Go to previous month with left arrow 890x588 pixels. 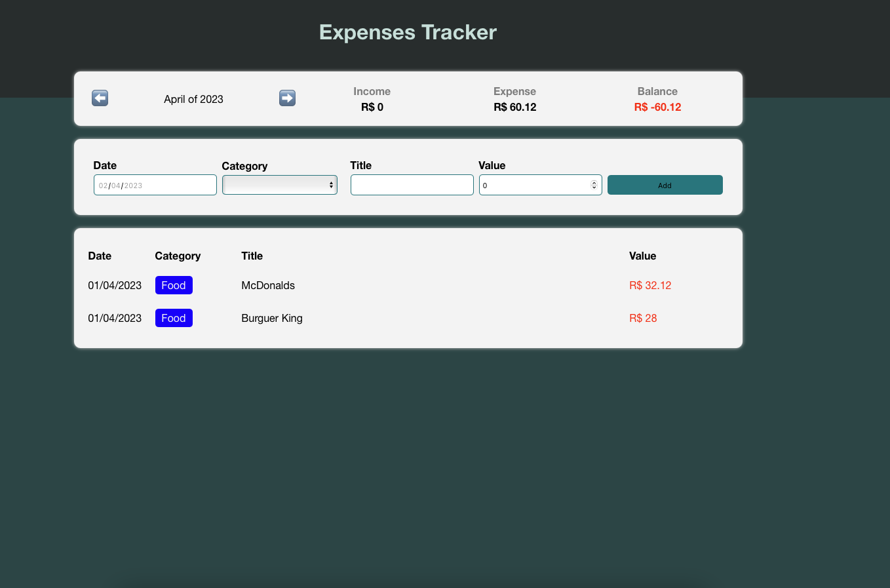100,98
